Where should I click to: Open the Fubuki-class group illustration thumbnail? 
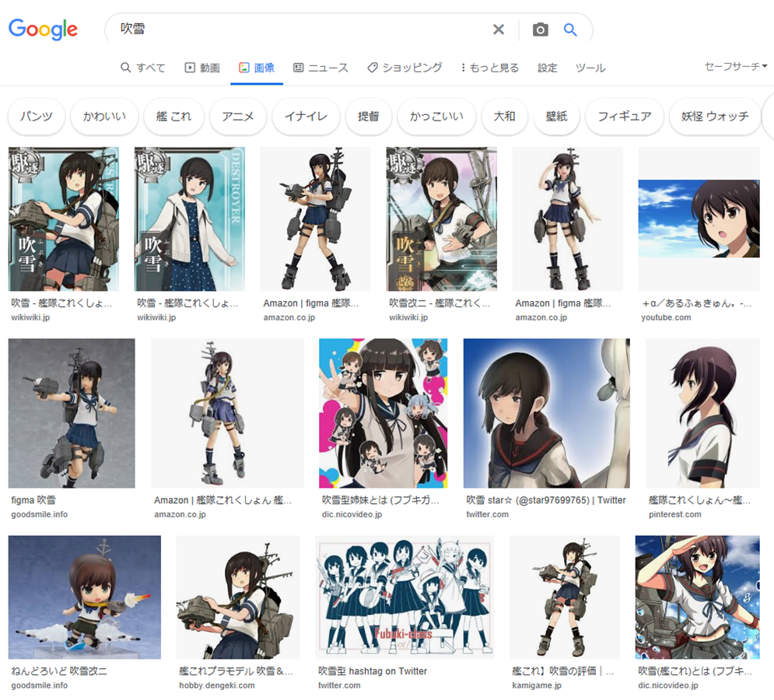405,597
